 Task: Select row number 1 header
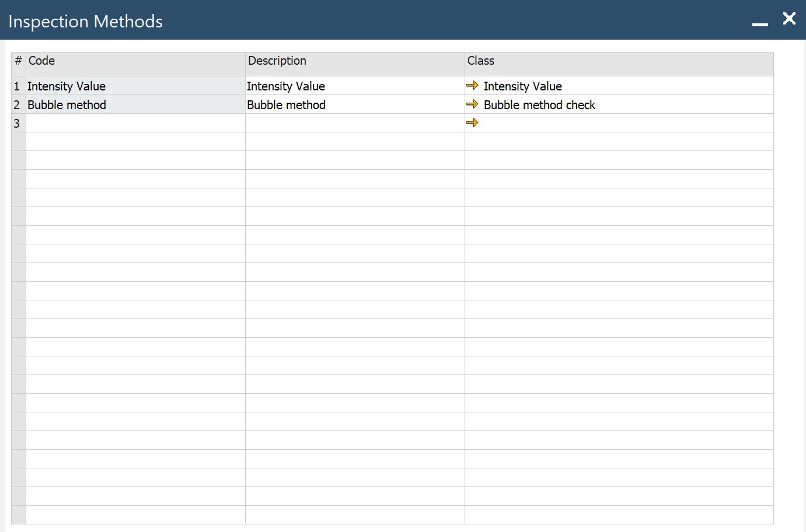pos(18,86)
